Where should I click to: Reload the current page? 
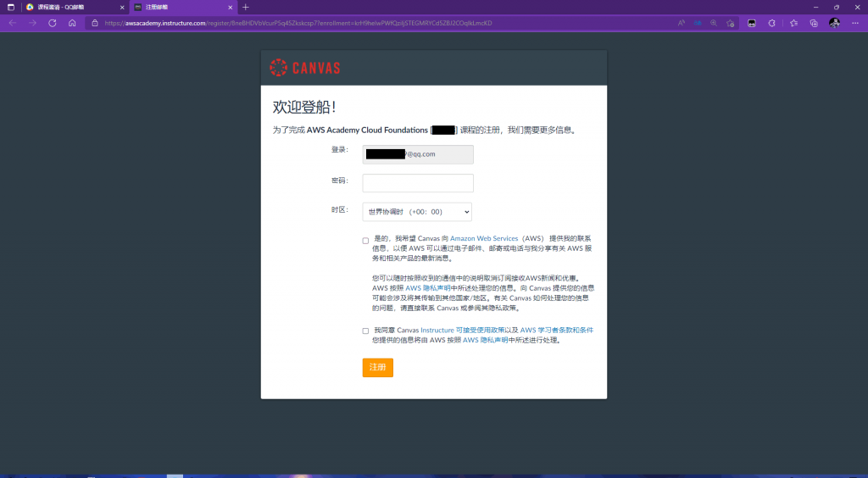(53, 23)
